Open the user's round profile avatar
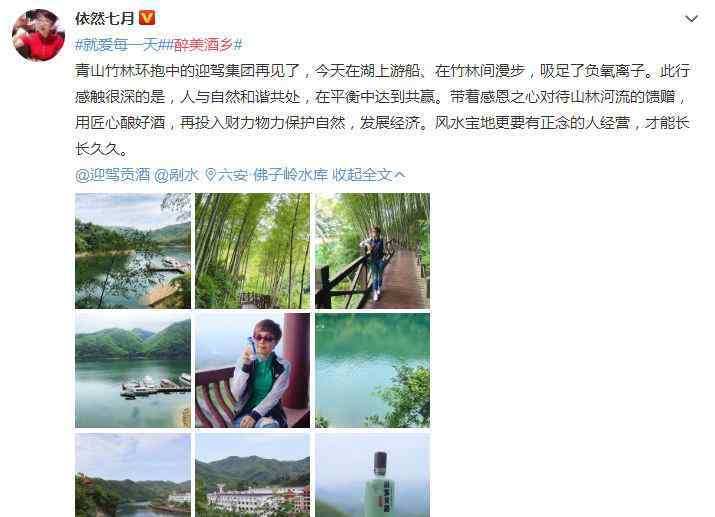The width and height of the screenshot is (715, 517). click(x=38, y=35)
